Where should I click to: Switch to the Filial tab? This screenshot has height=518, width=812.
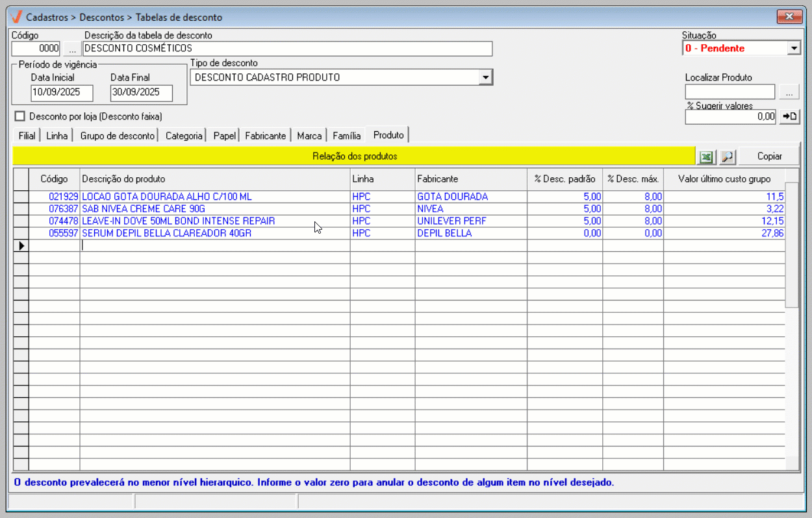27,136
